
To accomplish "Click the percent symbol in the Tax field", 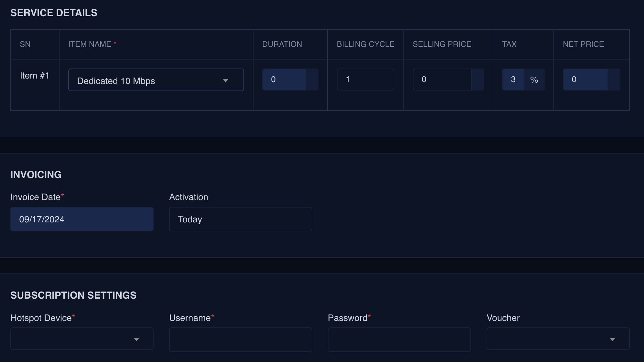I will pos(534,80).
